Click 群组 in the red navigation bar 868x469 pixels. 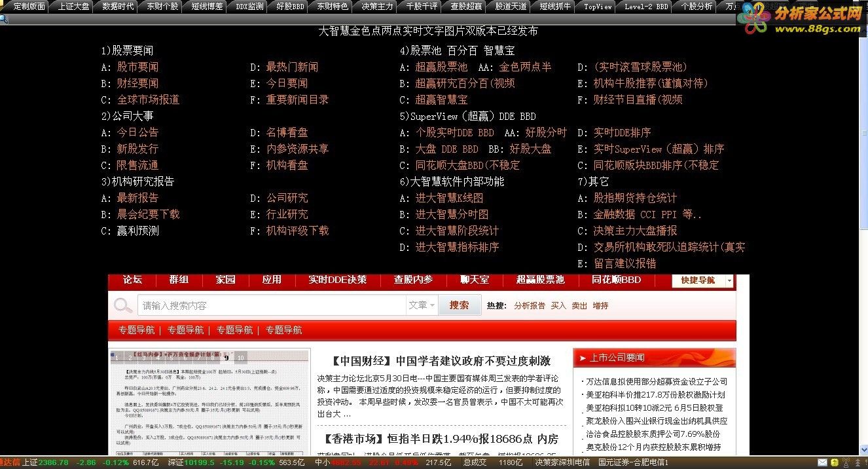(x=179, y=280)
